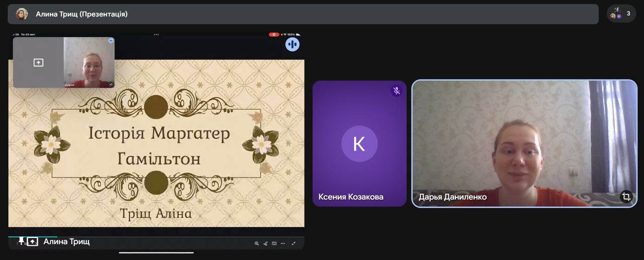Click the captions icon under the presentation

pyautogui.click(x=274, y=243)
